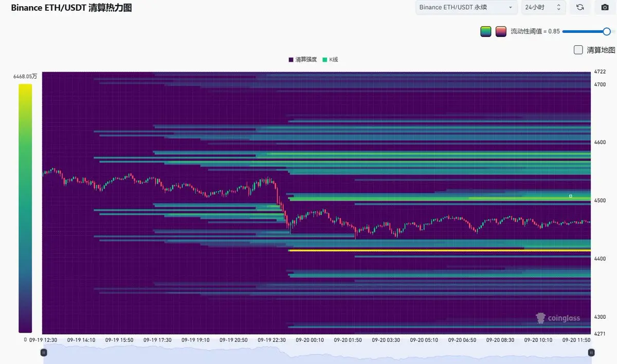Image resolution: width=617 pixels, height=364 pixels.
Task: Click the 4700 price axis label
Action: point(600,84)
